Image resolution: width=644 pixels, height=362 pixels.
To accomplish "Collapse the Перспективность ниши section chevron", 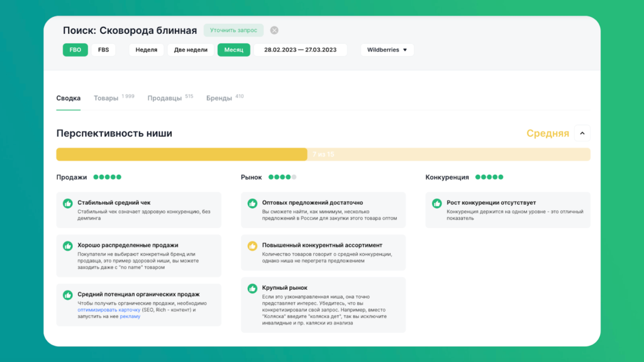I will click(x=582, y=133).
